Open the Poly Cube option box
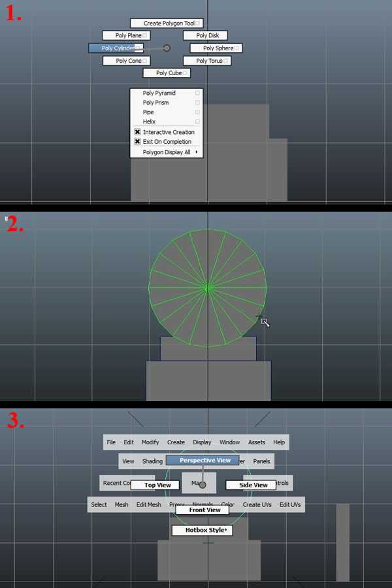Viewport: 392px width, 588px height. tap(186, 73)
